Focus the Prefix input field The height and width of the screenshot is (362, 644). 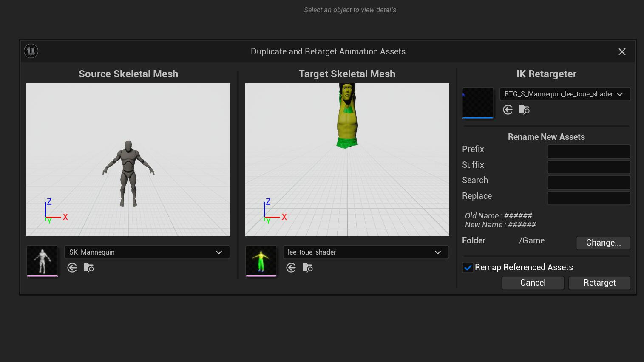pyautogui.click(x=589, y=151)
